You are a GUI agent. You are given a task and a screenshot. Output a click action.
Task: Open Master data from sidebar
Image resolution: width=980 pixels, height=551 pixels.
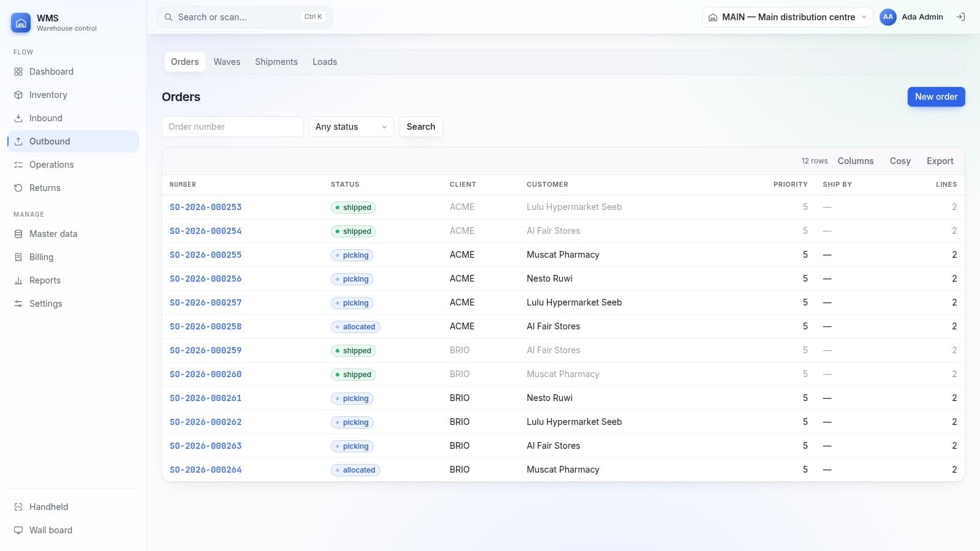point(73,234)
